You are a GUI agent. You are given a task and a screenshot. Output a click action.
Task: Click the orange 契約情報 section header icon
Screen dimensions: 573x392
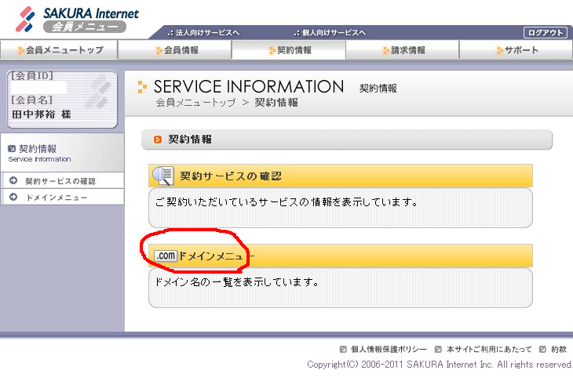158,140
